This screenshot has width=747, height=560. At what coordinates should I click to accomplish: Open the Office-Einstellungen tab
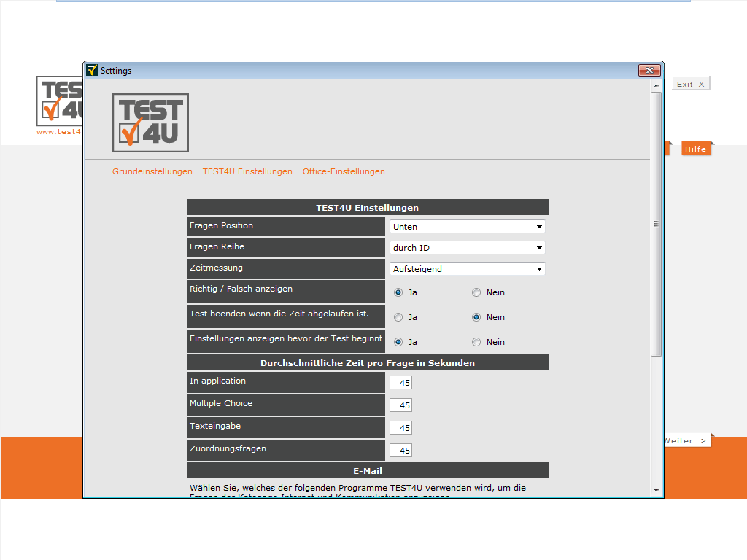pos(344,171)
